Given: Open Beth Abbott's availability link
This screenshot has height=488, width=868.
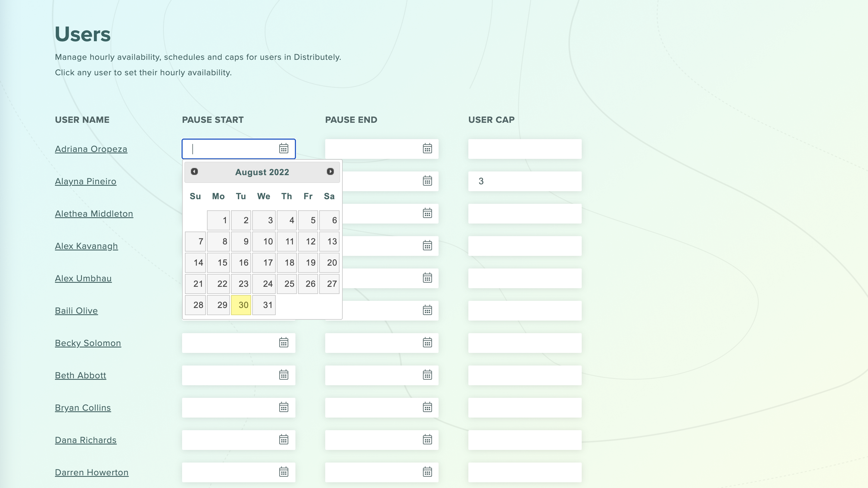Looking at the screenshot, I should tap(80, 375).
